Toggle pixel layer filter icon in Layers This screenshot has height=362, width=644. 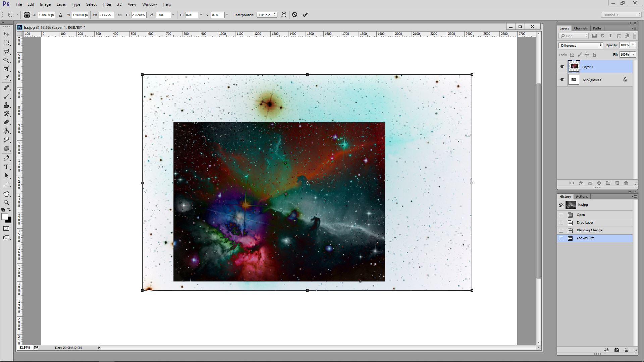click(594, 36)
